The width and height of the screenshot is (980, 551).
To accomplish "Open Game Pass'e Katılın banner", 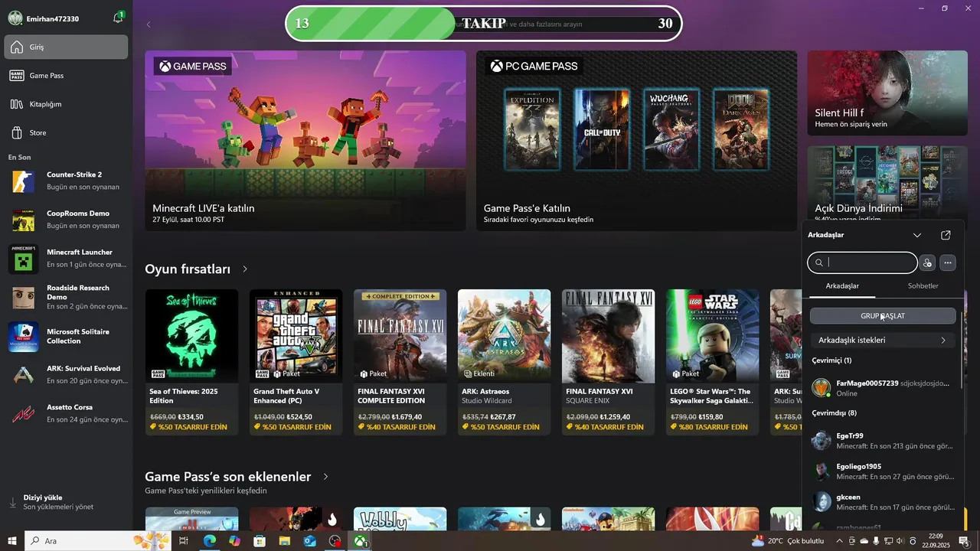I will tap(636, 141).
